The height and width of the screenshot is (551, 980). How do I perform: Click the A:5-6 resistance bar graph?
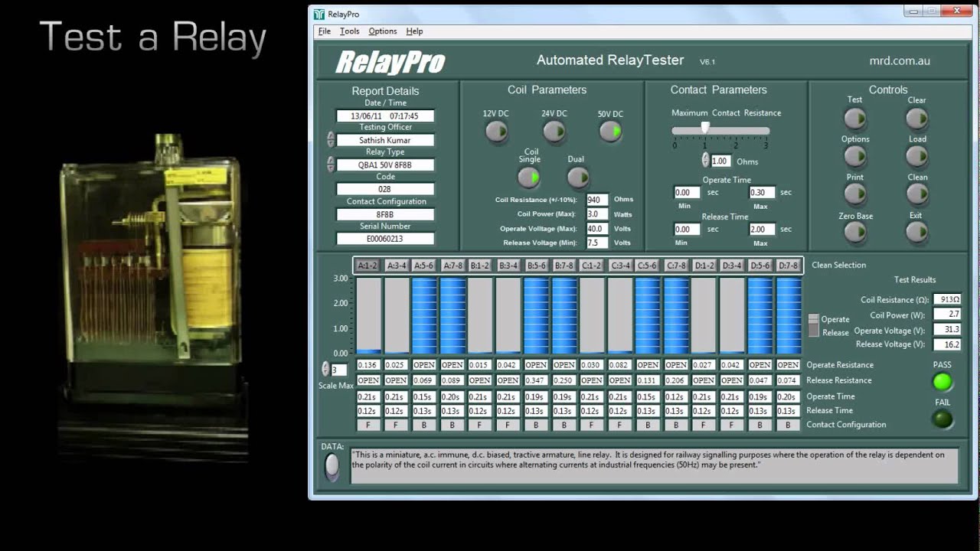point(423,315)
